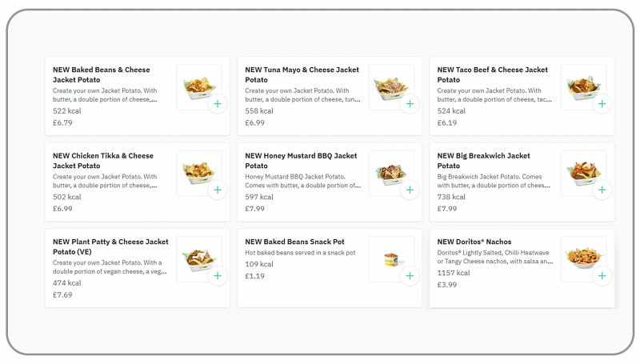
Task: Add Baked Beans & Cheese Jacket Potato
Action: (218, 104)
